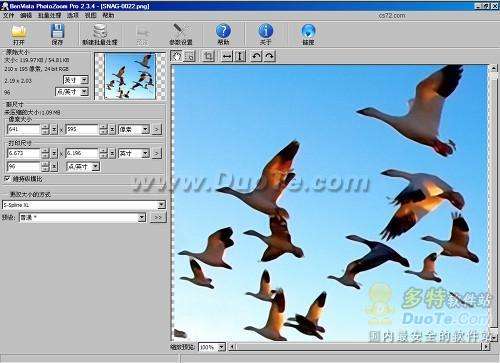Decrease pixel width 641 with down arrow
Viewport: 500px width, 363px height.
45,132
